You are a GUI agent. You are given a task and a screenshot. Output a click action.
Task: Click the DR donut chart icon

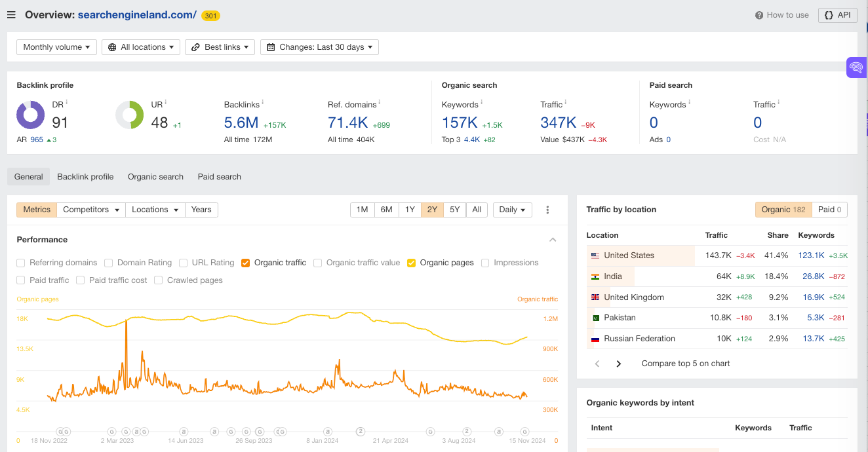point(31,115)
